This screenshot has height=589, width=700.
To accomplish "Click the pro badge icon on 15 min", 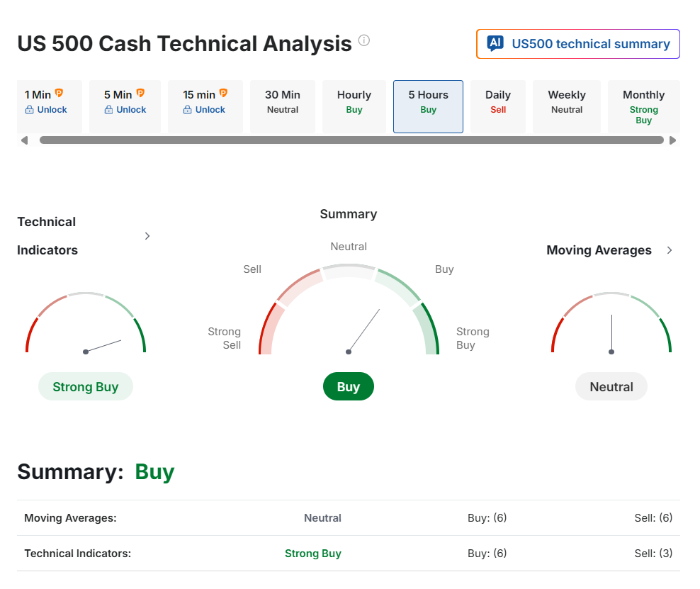I will (x=223, y=94).
